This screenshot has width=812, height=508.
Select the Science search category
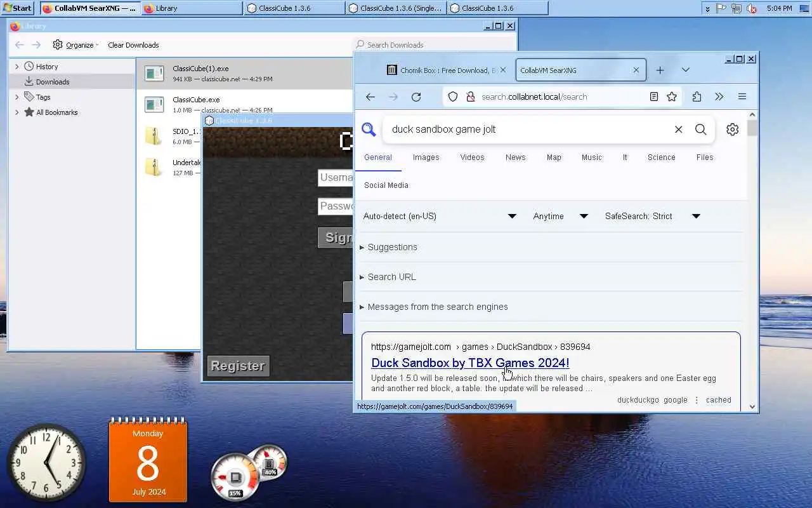pos(661,157)
